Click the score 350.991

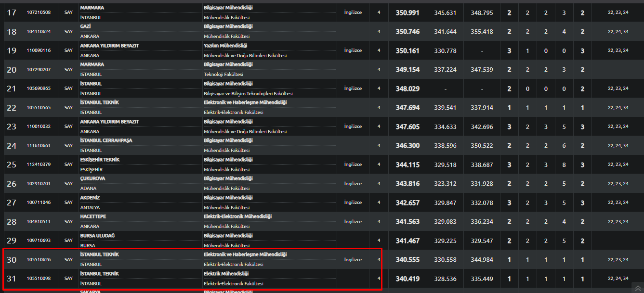click(407, 13)
